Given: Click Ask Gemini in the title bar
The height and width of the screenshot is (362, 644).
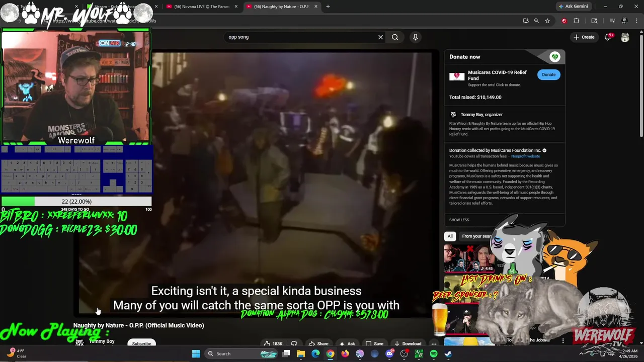Looking at the screenshot, I should [x=573, y=7].
